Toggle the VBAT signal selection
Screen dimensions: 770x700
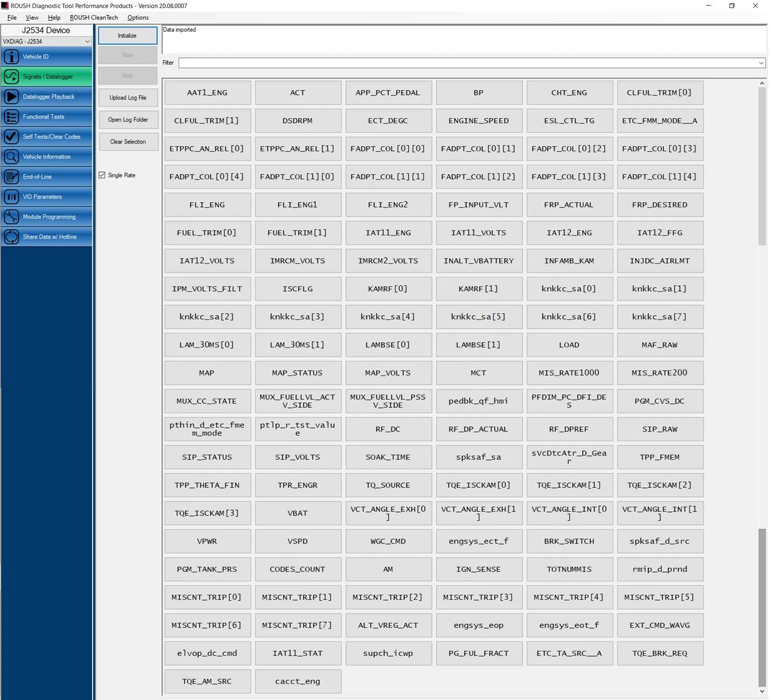tap(298, 513)
